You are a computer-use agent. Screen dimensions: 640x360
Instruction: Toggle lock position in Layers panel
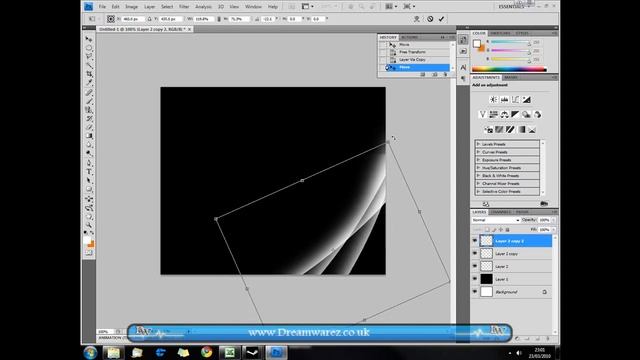(x=501, y=230)
